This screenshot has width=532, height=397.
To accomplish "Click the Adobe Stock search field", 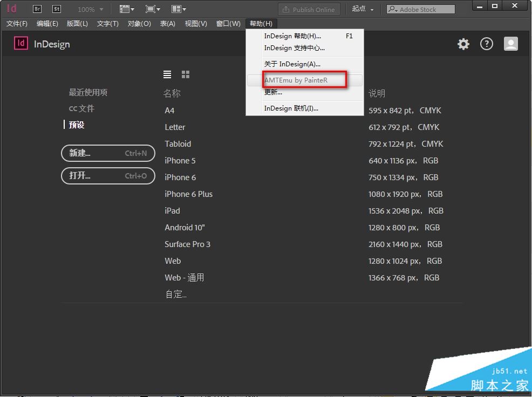I will (x=421, y=10).
